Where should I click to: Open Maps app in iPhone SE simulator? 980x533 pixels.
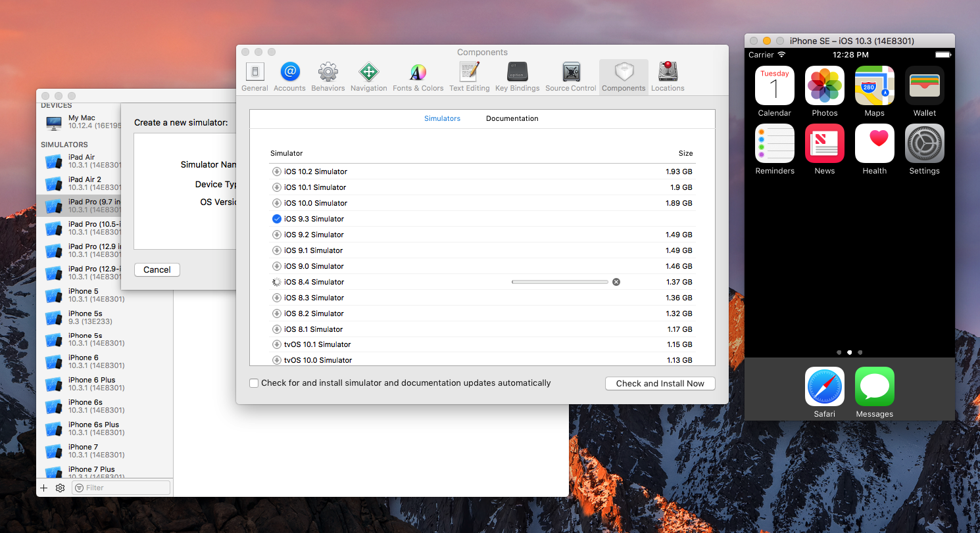pyautogui.click(x=875, y=85)
